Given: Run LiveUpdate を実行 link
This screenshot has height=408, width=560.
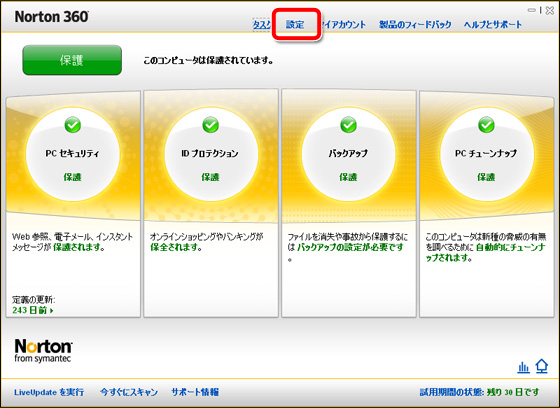Looking at the screenshot, I should click(49, 392).
